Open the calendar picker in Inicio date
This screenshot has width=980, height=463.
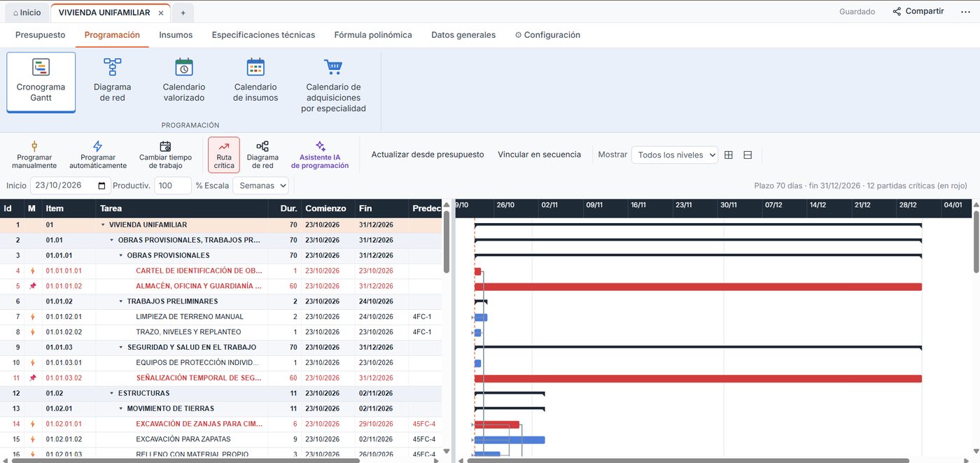tap(103, 185)
